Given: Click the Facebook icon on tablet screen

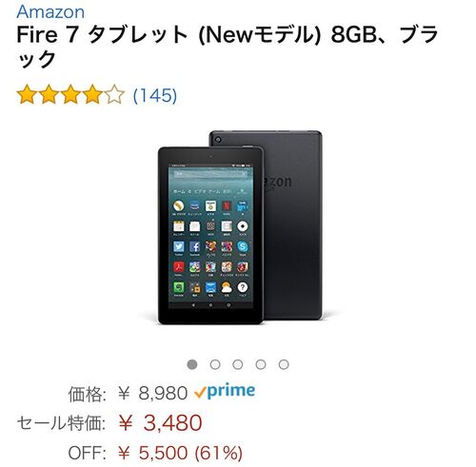Looking at the screenshot, I should click(x=194, y=246).
